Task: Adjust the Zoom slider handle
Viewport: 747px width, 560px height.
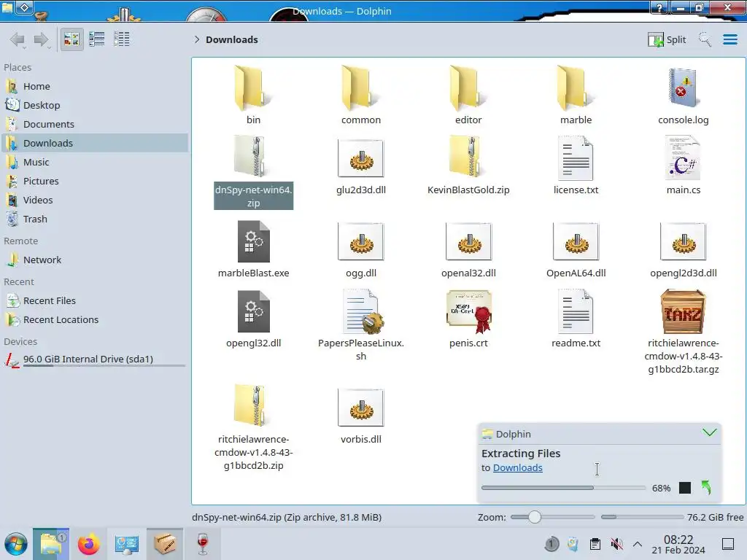Action: [534, 517]
